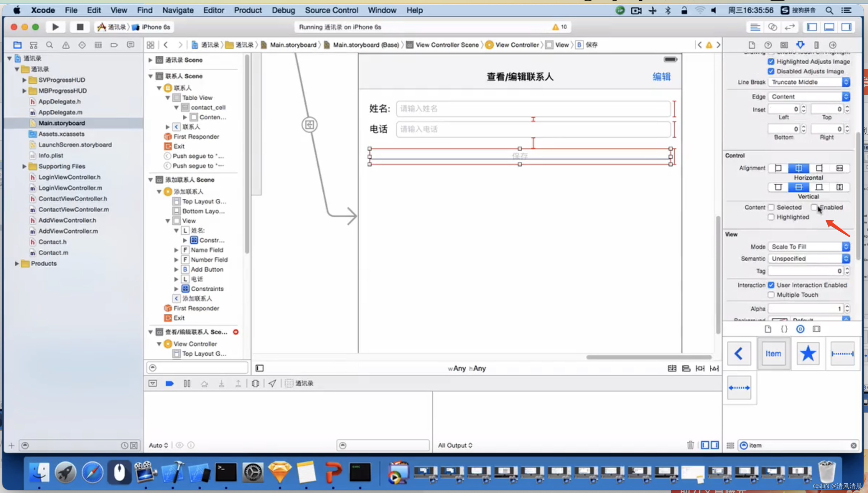Open the Product menu
868x493 pixels.
248,10
